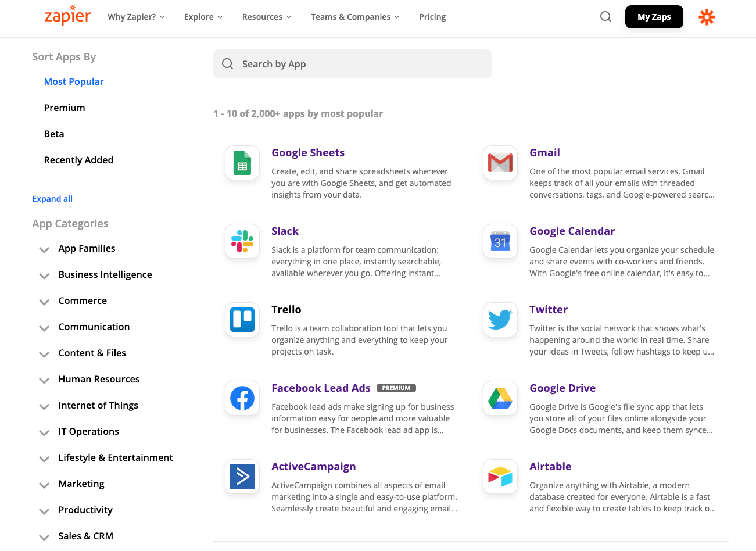Select the Productivity category label
756x551 pixels.
[85, 510]
